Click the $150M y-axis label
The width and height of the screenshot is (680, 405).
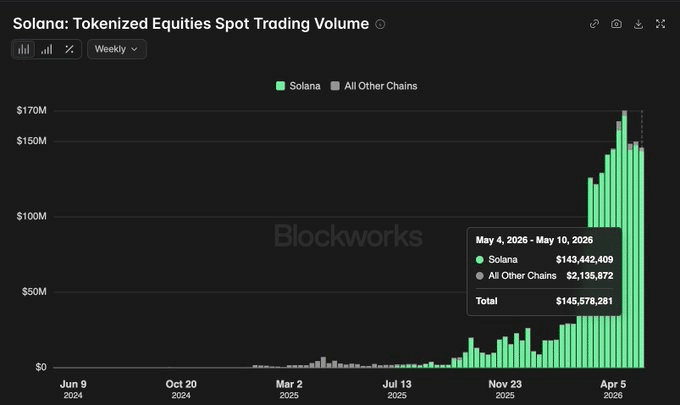(x=32, y=140)
